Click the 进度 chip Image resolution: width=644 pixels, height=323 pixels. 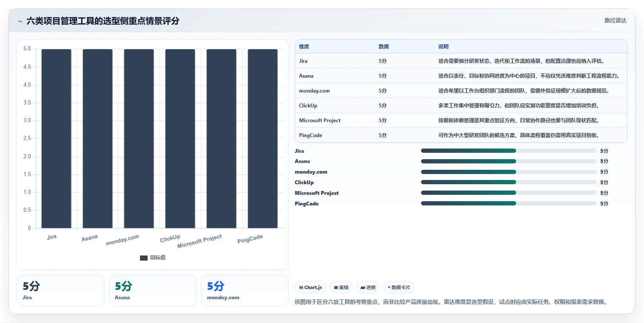[x=368, y=287]
